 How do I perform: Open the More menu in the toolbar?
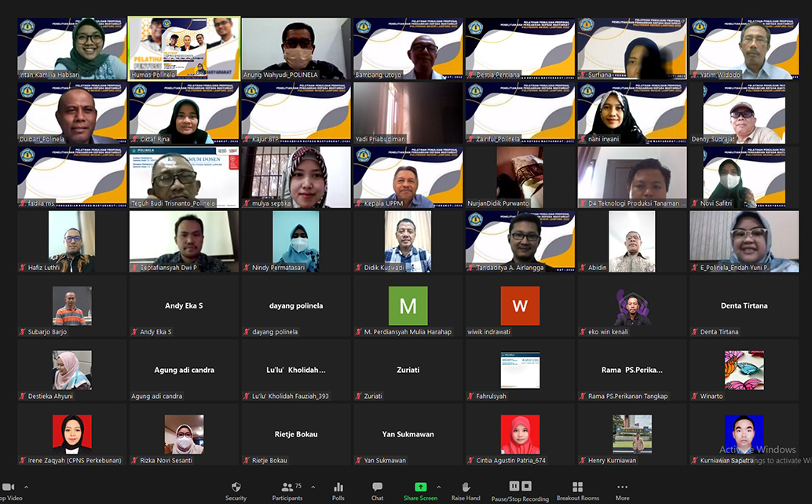click(x=622, y=488)
